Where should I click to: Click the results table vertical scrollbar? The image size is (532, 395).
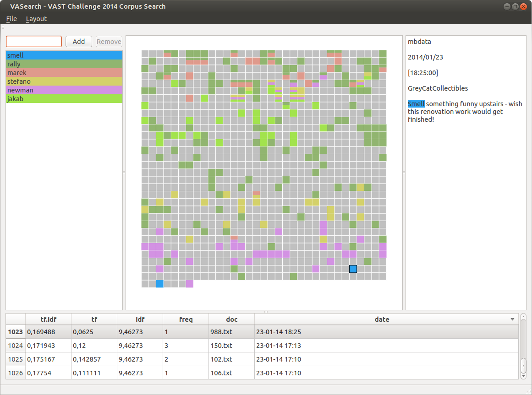tap(523, 346)
